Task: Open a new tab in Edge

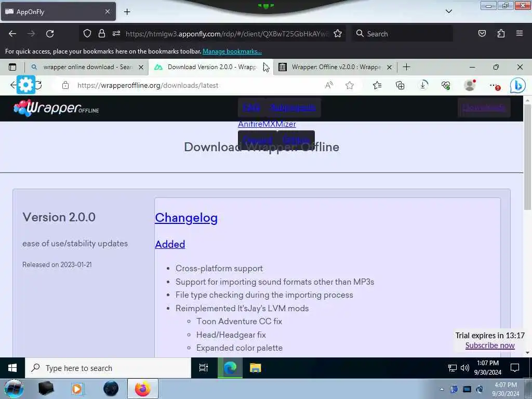Action: click(x=406, y=67)
